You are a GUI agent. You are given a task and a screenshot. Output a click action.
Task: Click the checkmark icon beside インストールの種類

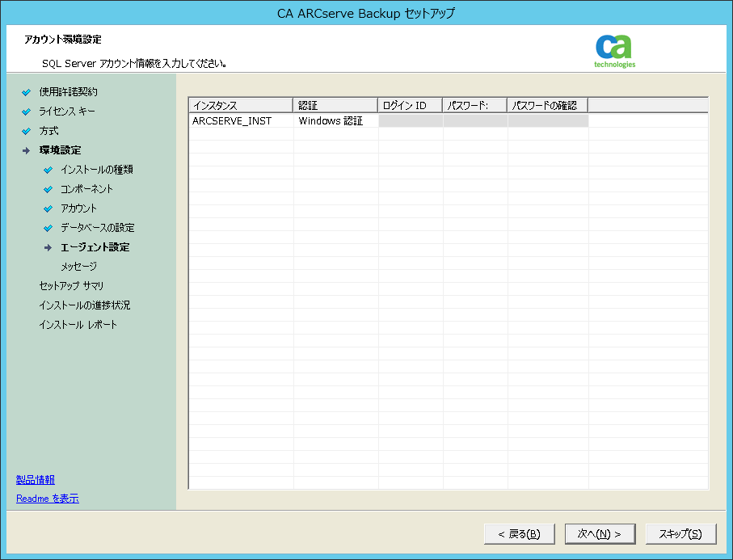coord(48,170)
